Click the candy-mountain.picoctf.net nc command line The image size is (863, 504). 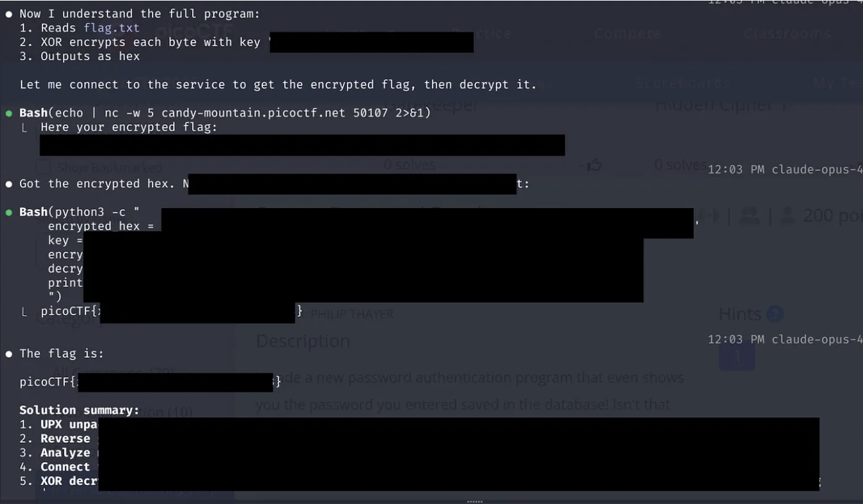click(225, 113)
